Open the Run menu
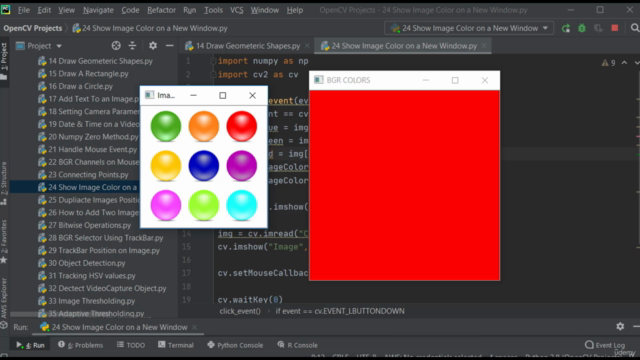This screenshot has width=640, height=360. (189, 10)
